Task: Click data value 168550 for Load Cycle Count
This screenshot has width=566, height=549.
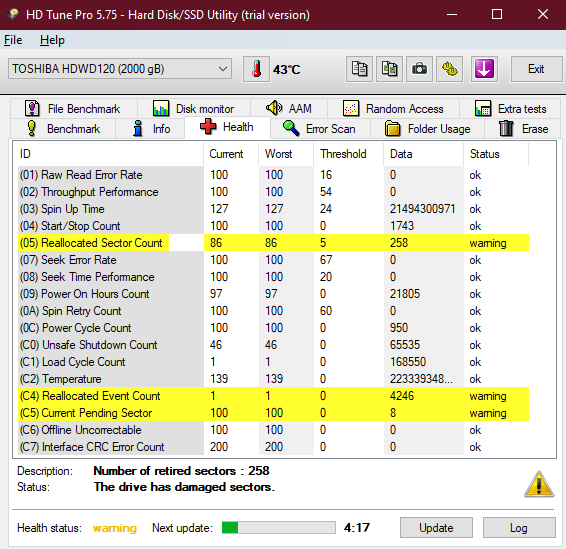Action: click(408, 362)
